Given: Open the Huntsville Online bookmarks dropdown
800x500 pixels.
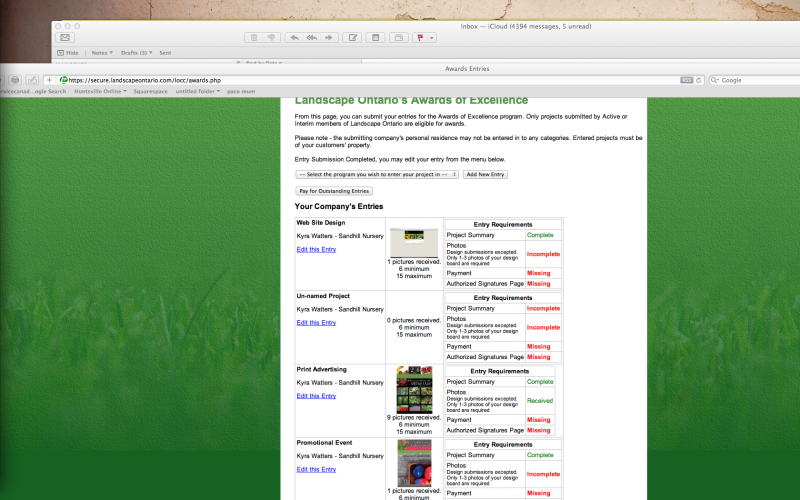Looking at the screenshot, I should (x=101, y=91).
